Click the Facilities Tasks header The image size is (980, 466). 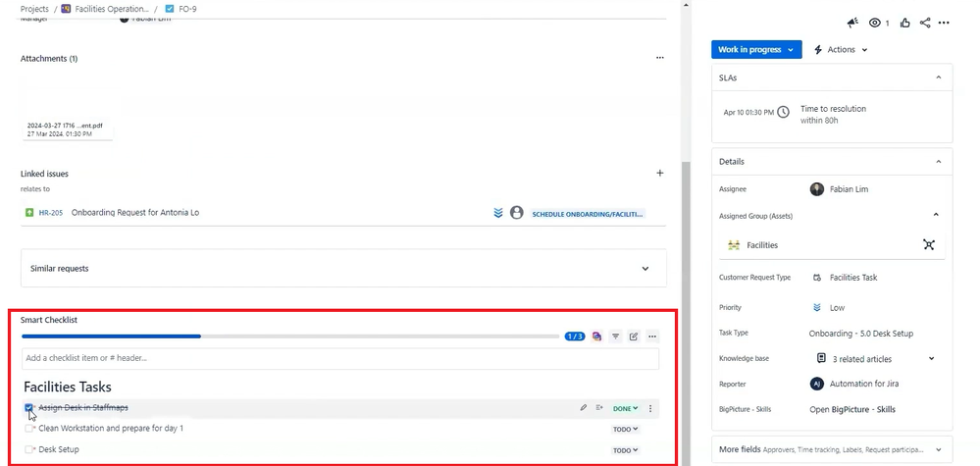click(68, 388)
